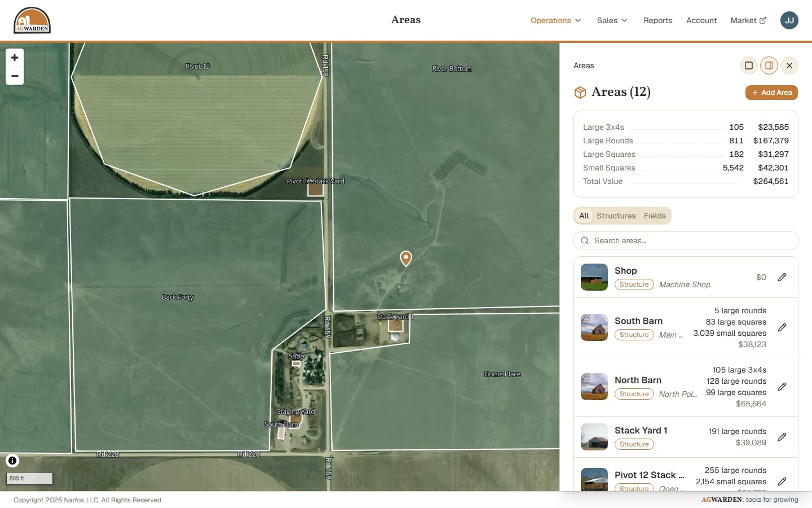Select the Home Place map label
812x508 pixels.
point(502,374)
